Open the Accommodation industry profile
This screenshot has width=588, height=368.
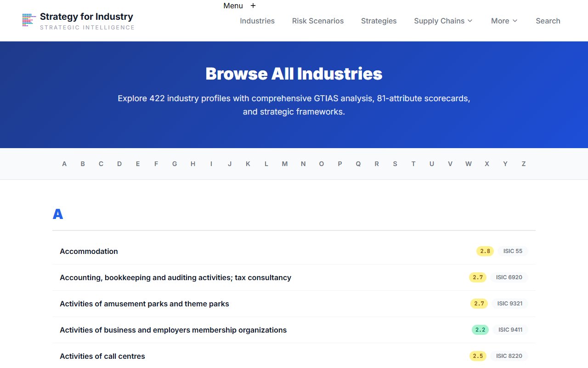coord(89,251)
